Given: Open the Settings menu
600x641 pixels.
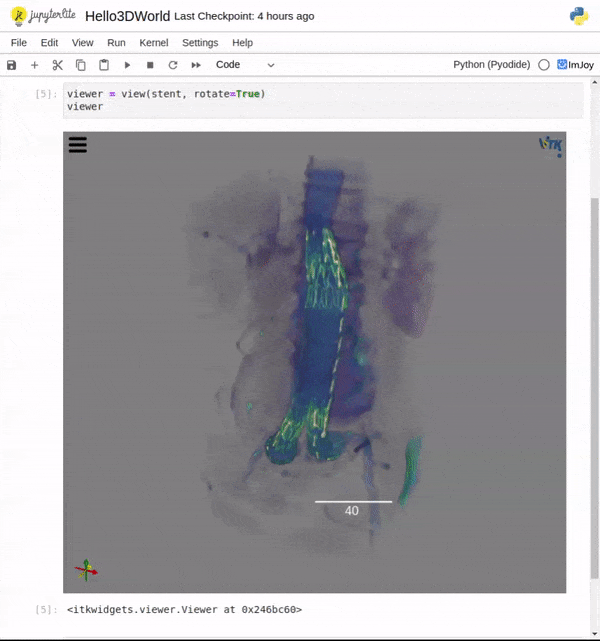Looking at the screenshot, I should coord(200,43).
